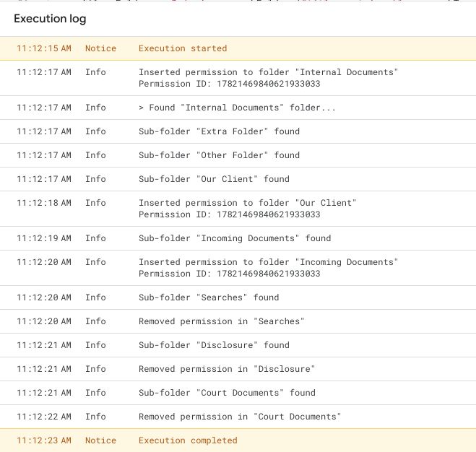Screen dimensions: 476x452
Task: Click the Permission ID under "Internal Documents"
Action: 230,84
